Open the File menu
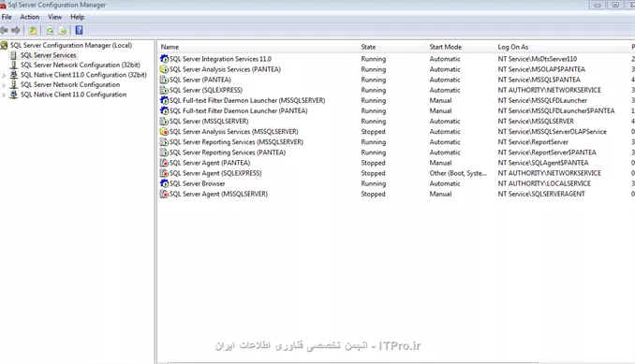Screen dimensions: 635x364 click(7, 17)
